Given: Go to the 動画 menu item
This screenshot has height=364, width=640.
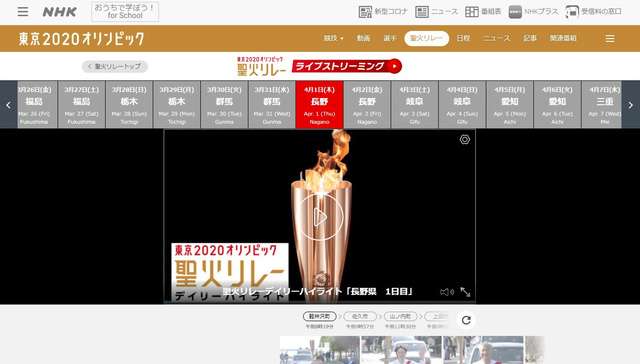Looking at the screenshot, I should (x=363, y=38).
